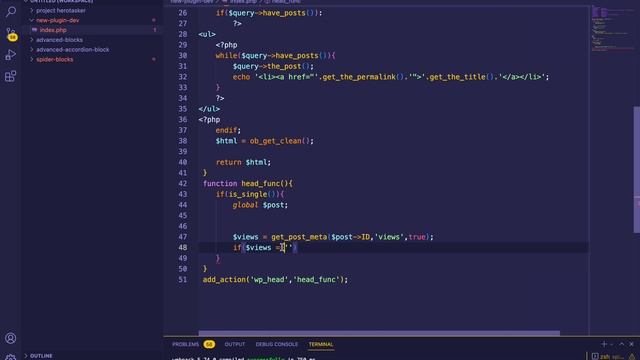Click the Problems count badge

pyautogui.click(x=209, y=344)
